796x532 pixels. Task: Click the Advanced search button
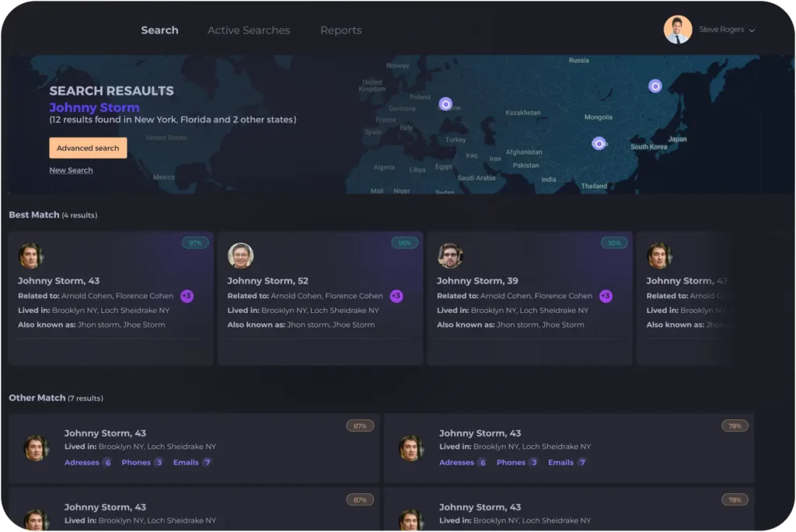click(x=88, y=148)
